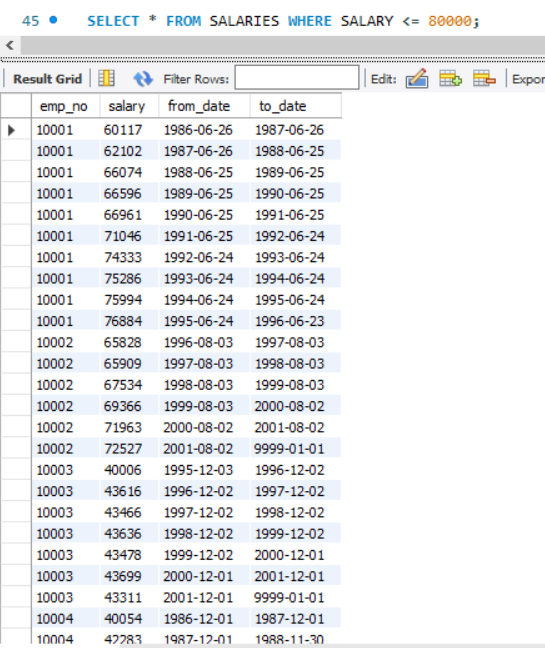Click the left arrow of horizontal scrollbar
The height and width of the screenshot is (648, 545).
pyautogui.click(x=10, y=45)
